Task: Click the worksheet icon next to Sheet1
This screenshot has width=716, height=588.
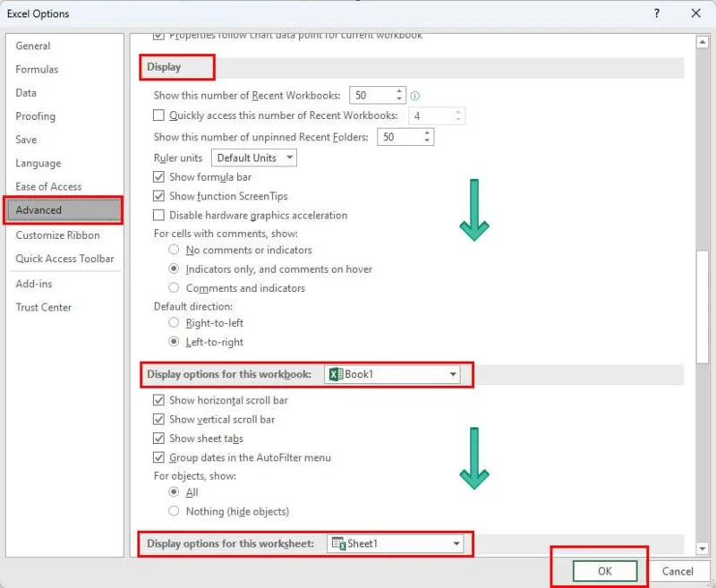Action: point(338,543)
